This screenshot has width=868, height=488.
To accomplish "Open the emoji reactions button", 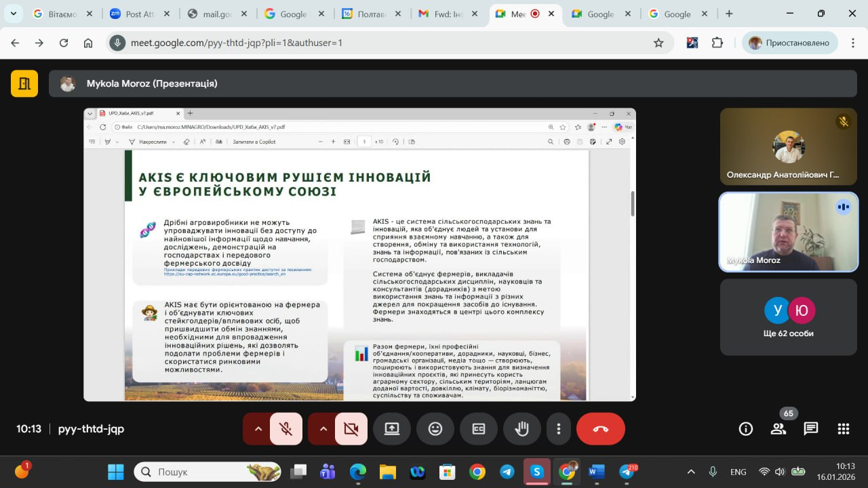I will coord(435,428).
